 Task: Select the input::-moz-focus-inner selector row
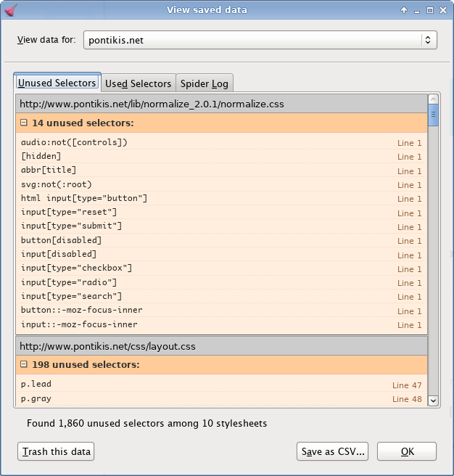coord(221,324)
